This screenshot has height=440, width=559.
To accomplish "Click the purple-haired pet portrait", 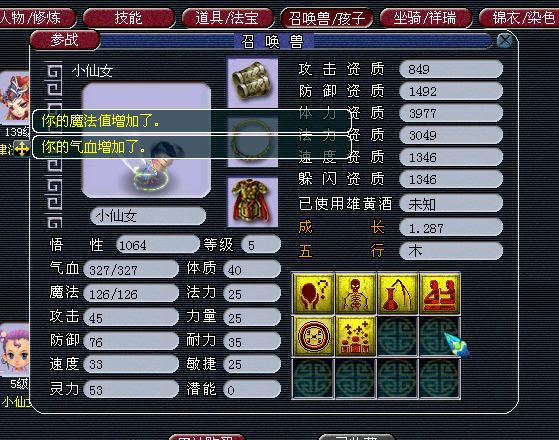I will 15,349.
